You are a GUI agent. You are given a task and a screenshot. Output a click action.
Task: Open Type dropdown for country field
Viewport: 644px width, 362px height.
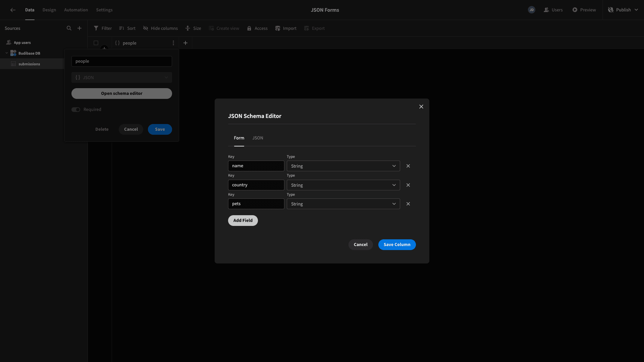(x=343, y=185)
